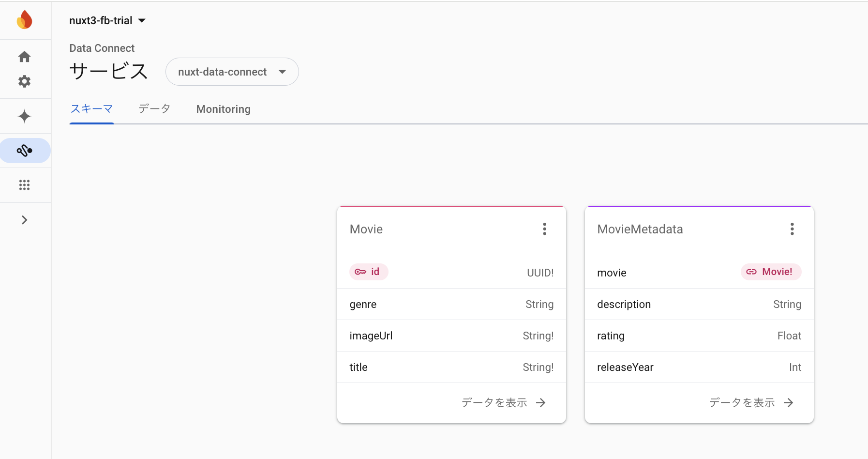Open the nuxt-data-connect service dropdown

click(x=232, y=72)
